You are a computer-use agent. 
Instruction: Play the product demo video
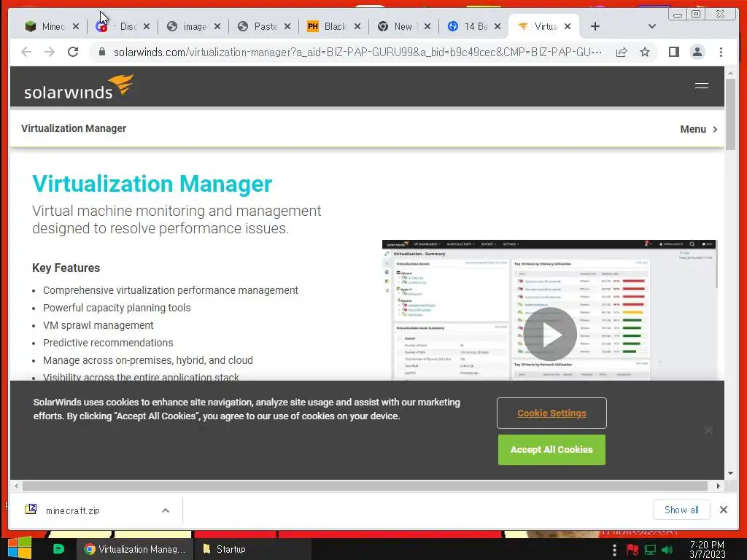click(550, 334)
